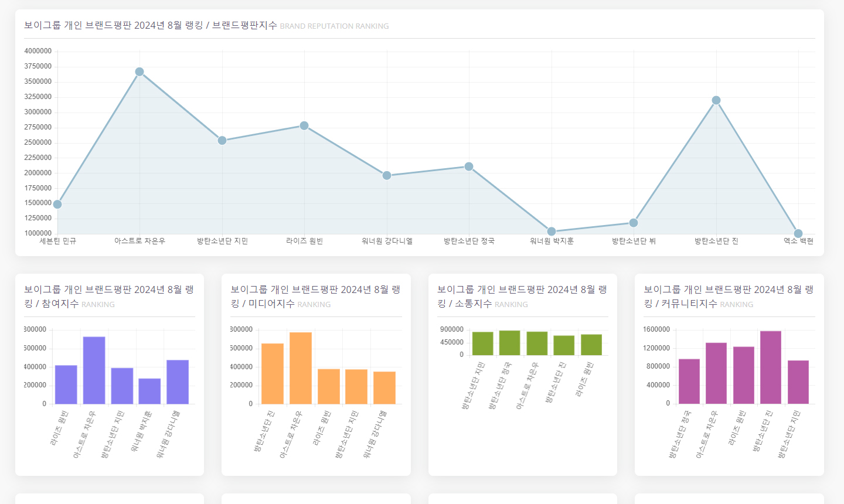Select the 엑소 백현 point on the line chart
The image size is (844, 504).
coord(798,234)
